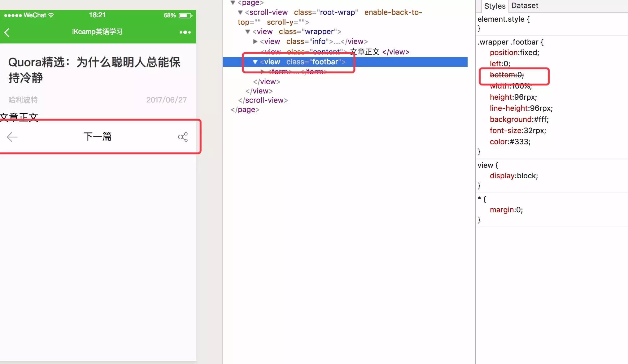The width and height of the screenshot is (628, 364).
Task: Click the WiFi signal icon
Action: [51, 15]
